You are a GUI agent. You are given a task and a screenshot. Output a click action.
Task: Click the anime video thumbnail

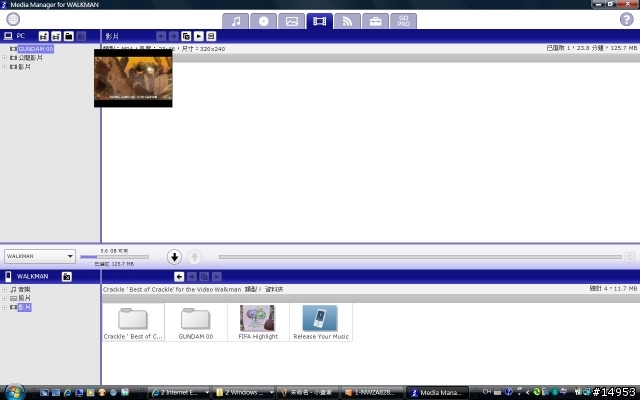[133, 78]
